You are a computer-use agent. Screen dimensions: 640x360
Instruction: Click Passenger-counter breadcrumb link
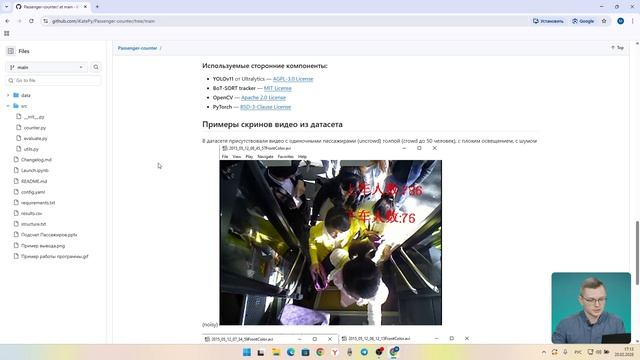pyautogui.click(x=137, y=48)
